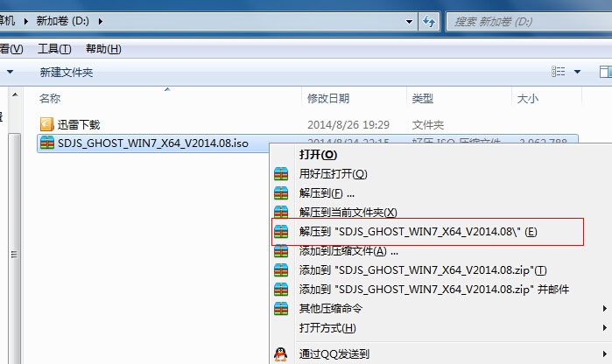
Task: Expand breadcrumb arrow after 新加卷 (D:)
Action: [101, 21]
